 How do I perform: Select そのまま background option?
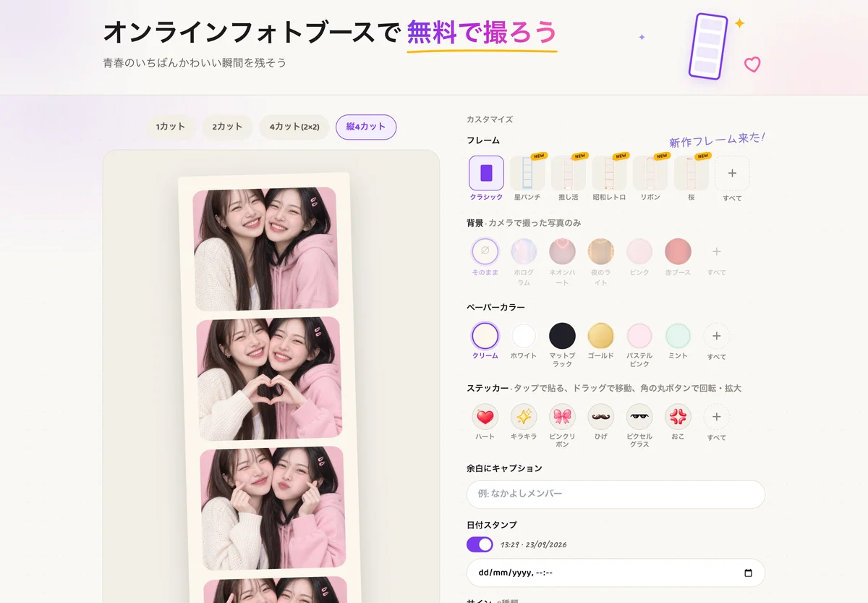pyautogui.click(x=485, y=251)
